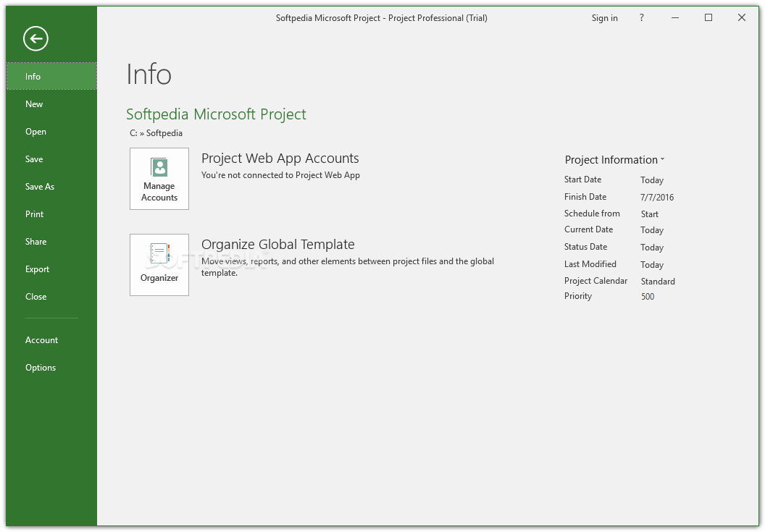Click the Schedule from label

pos(592,213)
